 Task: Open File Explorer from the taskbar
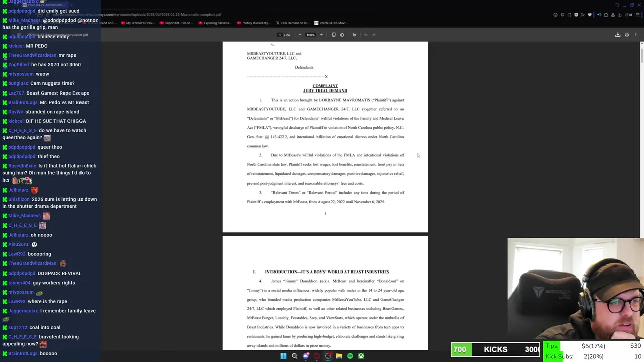coord(339,356)
